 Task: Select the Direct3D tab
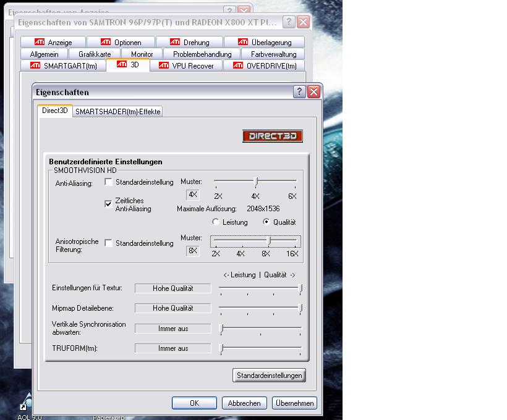(54, 111)
